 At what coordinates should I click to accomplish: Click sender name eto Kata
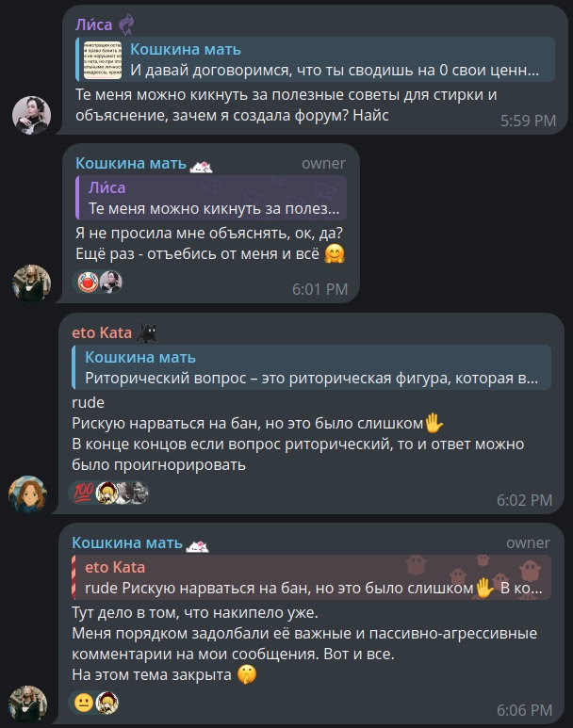[x=102, y=332]
